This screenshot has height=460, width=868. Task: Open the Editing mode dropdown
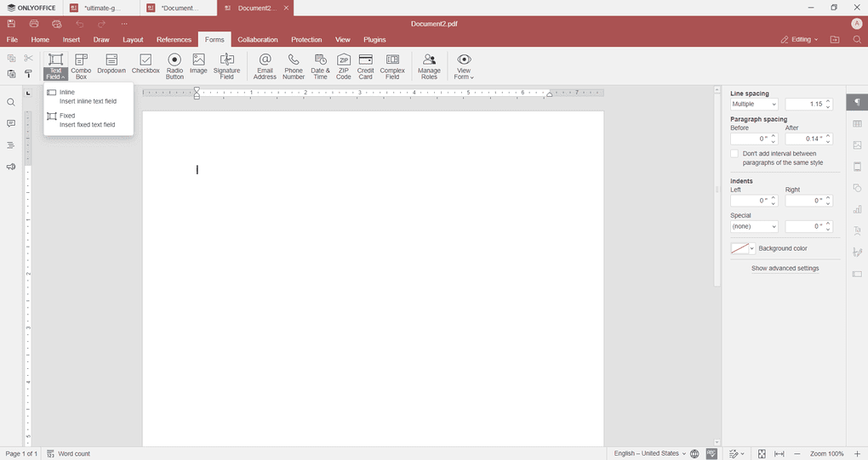click(799, 39)
